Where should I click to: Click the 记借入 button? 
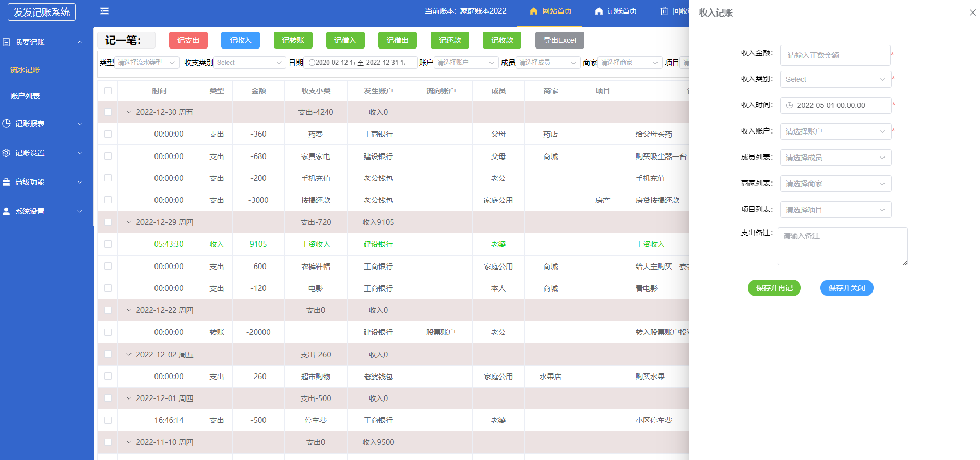(x=345, y=40)
